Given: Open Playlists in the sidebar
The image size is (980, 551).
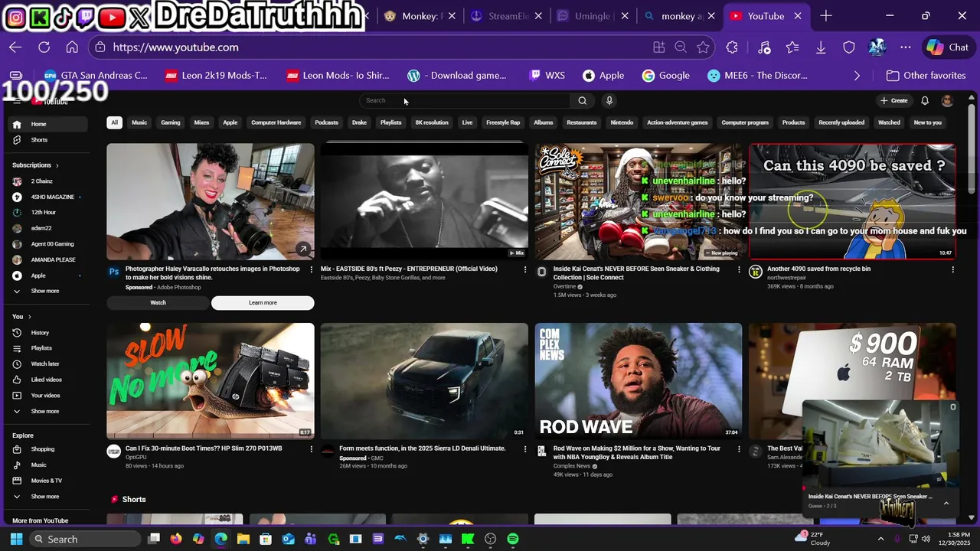Looking at the screenshot, I should pyautogui.click(x=47, y=348).
